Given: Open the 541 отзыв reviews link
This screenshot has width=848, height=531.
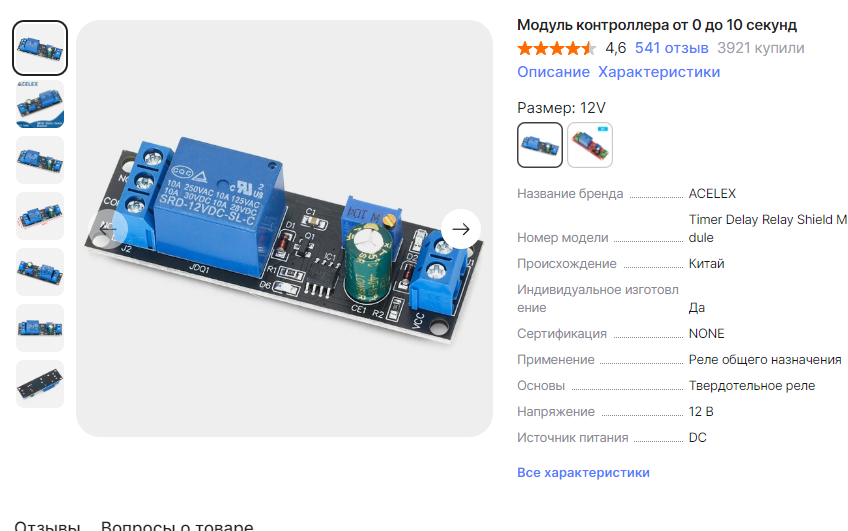Looking at the screenshot, I should click(671, 48).
